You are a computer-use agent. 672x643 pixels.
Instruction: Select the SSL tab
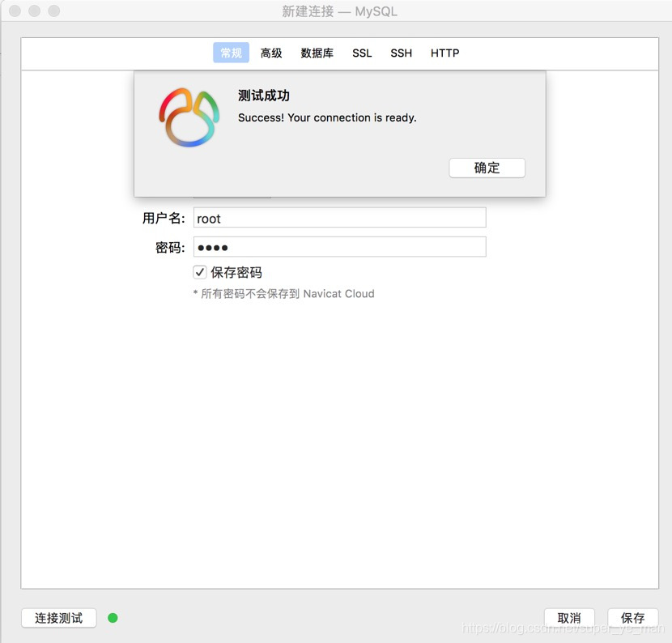point(362,53)
